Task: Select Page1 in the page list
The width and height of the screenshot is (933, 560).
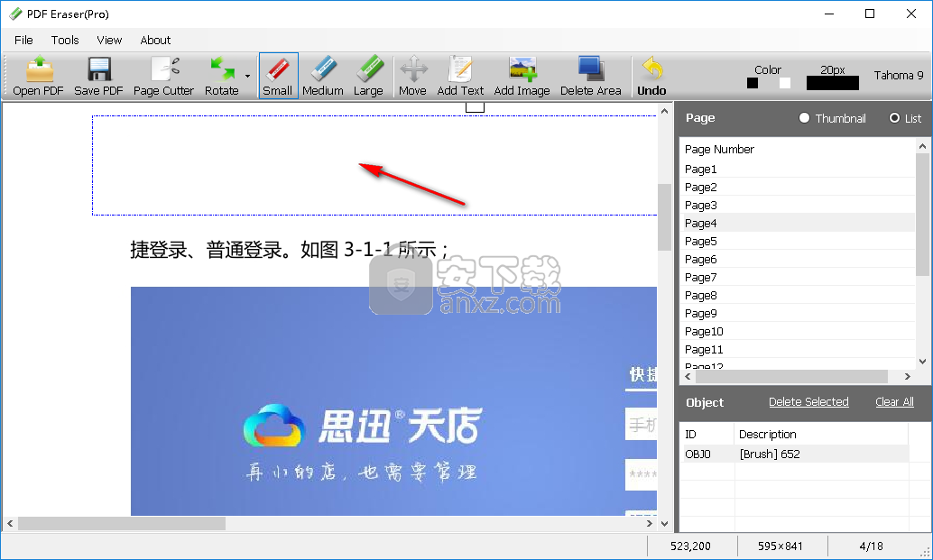Action: [797, 169]
